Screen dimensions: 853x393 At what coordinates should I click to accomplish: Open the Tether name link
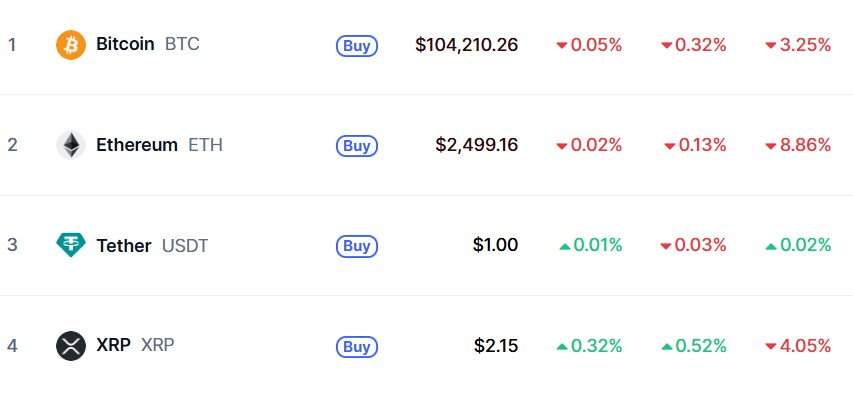(x=123, y=245)
